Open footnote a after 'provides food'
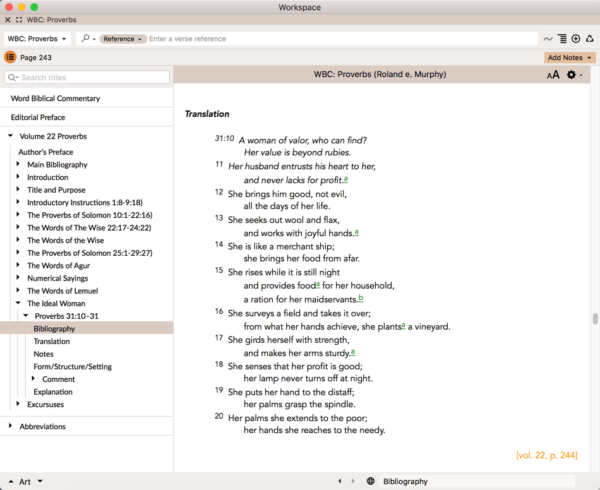Image resolution: width=600 pixels, height=490 pixels. (318, 285)
